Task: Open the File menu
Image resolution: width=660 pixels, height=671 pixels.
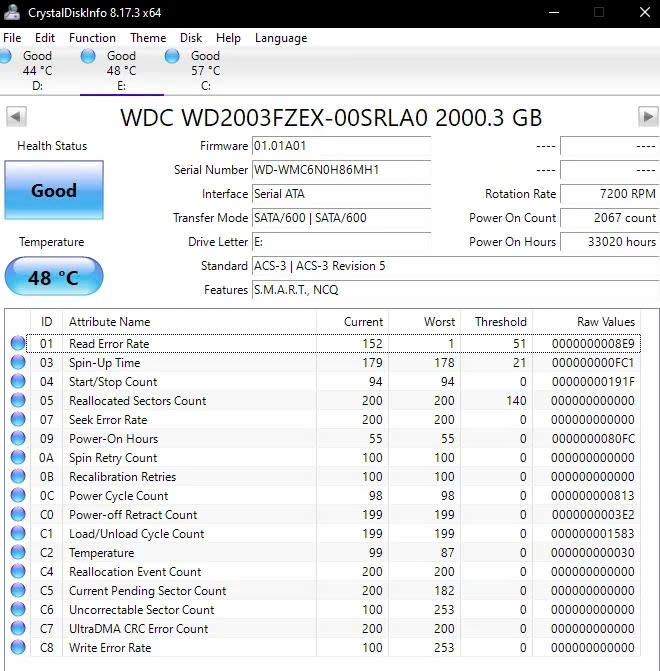Action: coord(12,38)
